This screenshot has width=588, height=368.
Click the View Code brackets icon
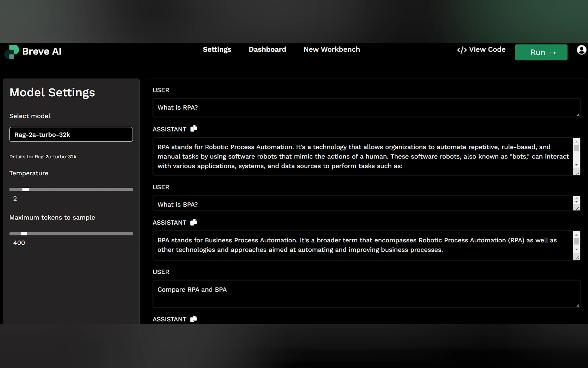coord(462,50)
